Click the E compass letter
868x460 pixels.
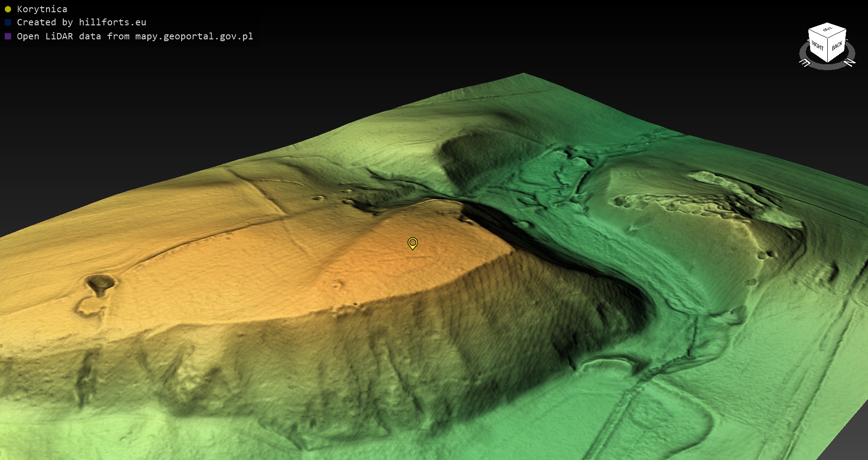(x=805, y=63)
